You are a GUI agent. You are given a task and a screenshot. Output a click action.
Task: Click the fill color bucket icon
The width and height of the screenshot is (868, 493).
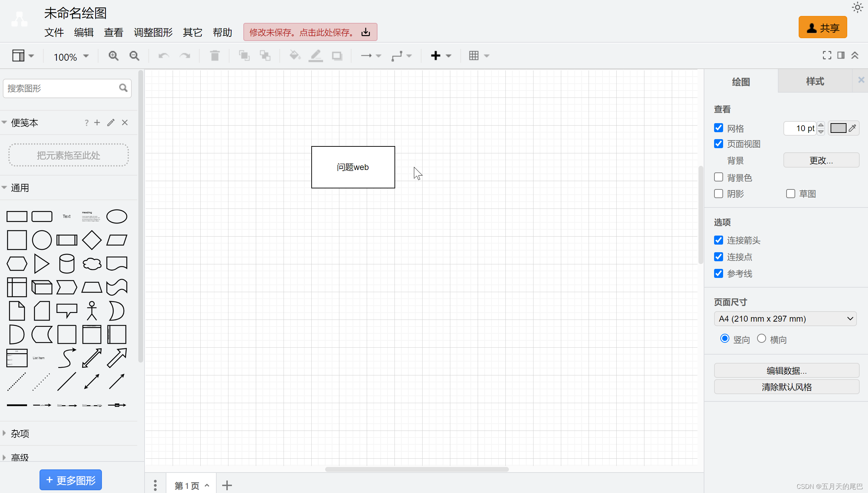click(x=295, y=56)
